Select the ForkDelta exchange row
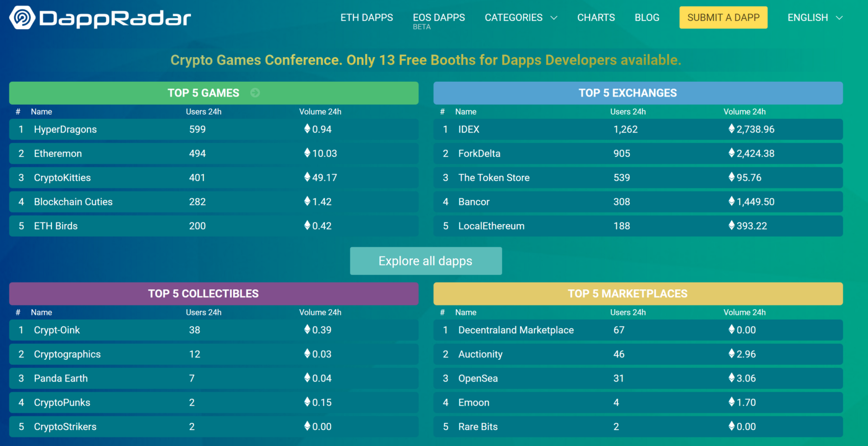 point(638,154)
